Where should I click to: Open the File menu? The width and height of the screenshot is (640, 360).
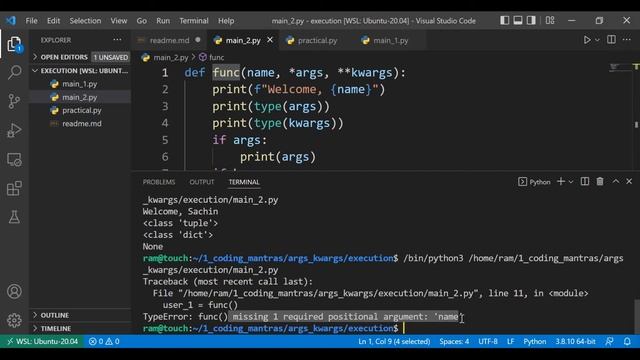pos(31,20)
